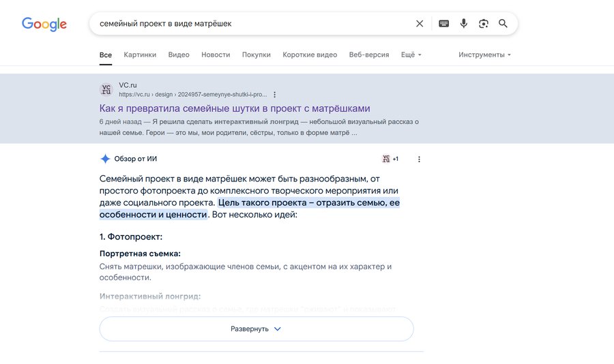The width and height of the screenshot is (614, 364).
Task: Start voice search with the microphone icon
Action: [464, 24]
